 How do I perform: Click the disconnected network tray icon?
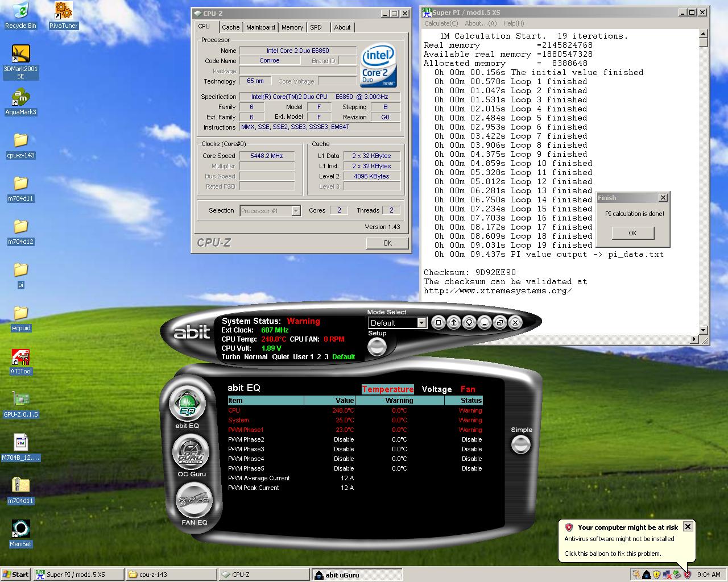coord(667,575)
